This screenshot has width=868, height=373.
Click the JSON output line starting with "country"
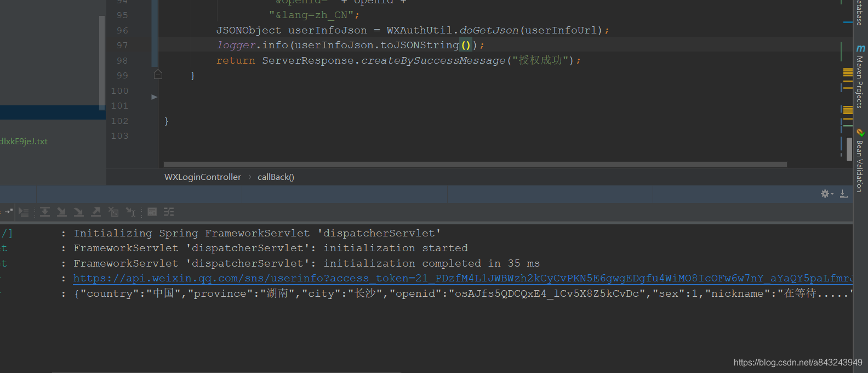pos(462,293)
